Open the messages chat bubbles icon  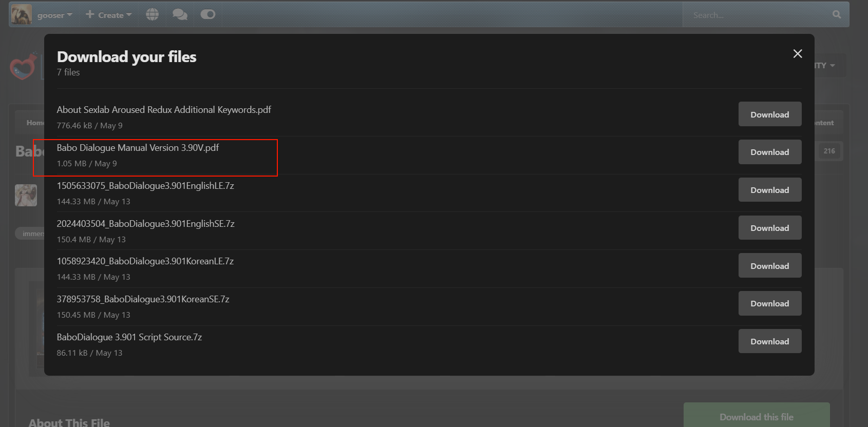tap(180, 14)
